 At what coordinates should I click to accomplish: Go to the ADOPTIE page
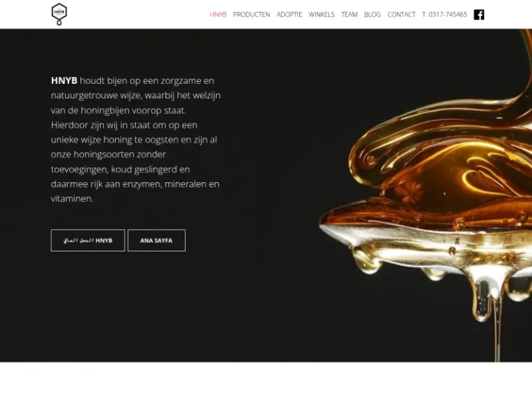click(289, 15)
